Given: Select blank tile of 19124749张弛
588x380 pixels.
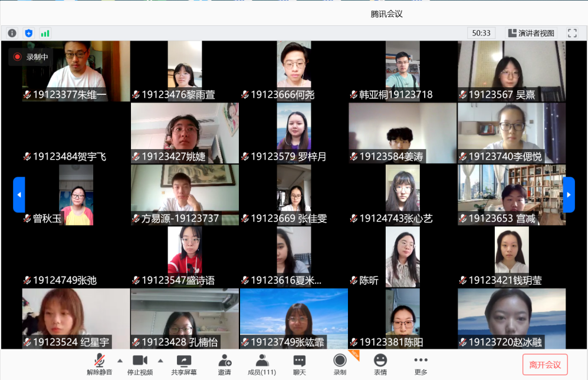Looking at the screenshot, I should pos(76,257).
